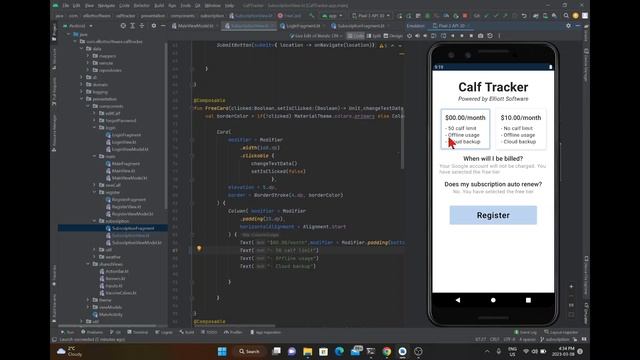The height and width of the screenshot is (360, 640).
Task: Click the taskbar Search box
Action: (249, 351)
